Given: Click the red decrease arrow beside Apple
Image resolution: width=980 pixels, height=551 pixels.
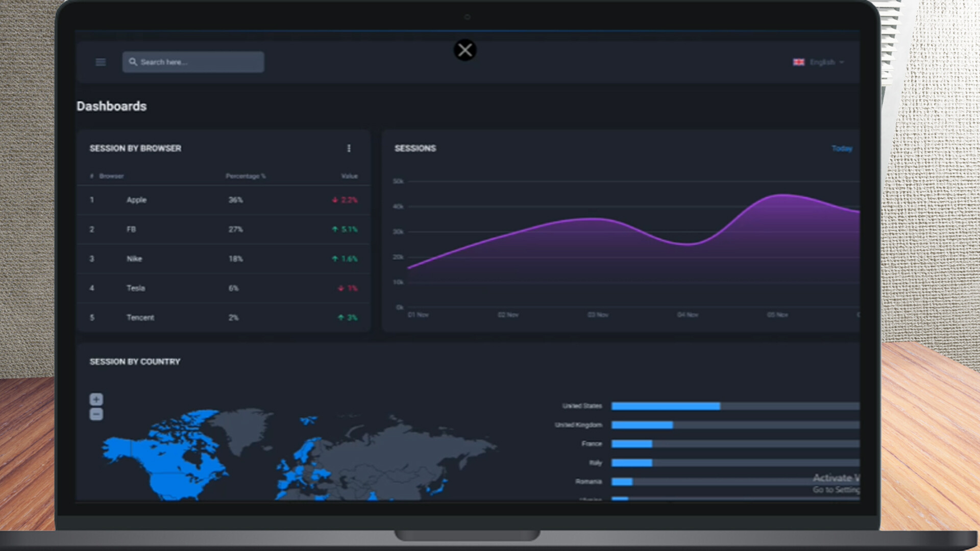Looking at the screenshot, I should 334,200.
